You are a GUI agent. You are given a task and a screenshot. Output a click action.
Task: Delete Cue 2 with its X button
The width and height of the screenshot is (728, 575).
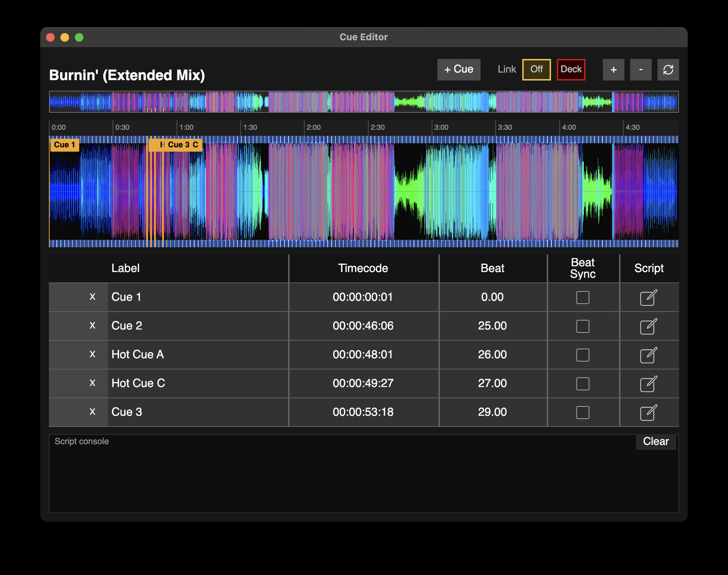(92, 326)
